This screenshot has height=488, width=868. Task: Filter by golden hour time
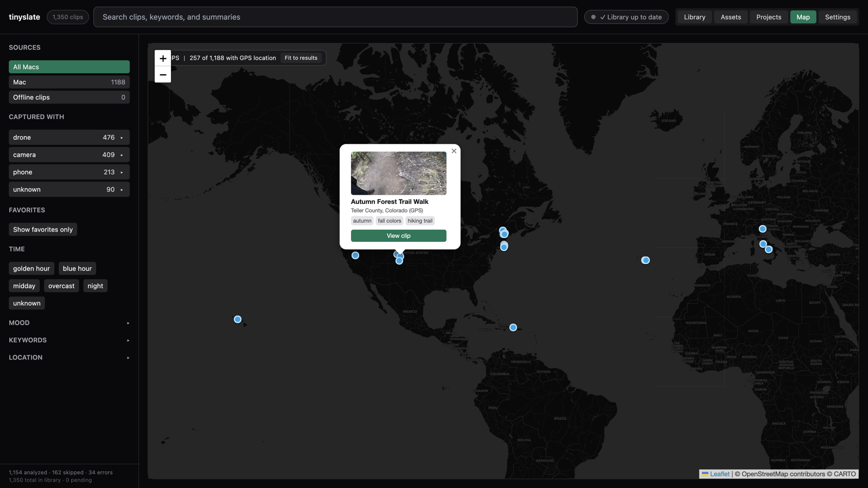pyautogui.click(x=31, y=268)
